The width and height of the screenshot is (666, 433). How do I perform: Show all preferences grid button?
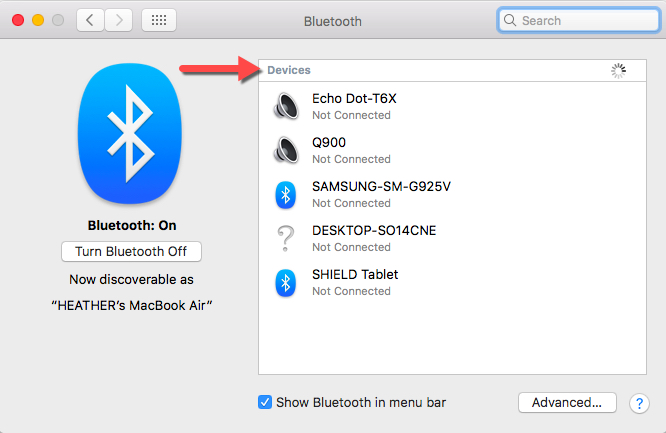point(159,20)
